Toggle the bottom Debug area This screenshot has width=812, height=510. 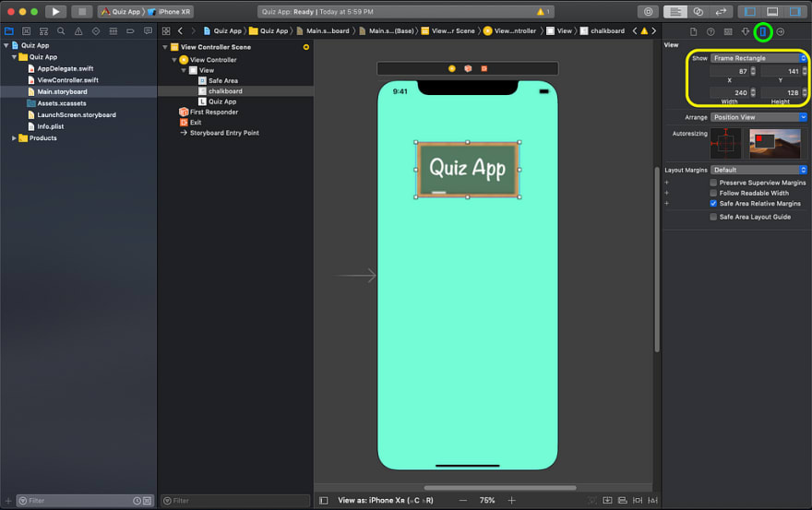(x=772, y=11)
